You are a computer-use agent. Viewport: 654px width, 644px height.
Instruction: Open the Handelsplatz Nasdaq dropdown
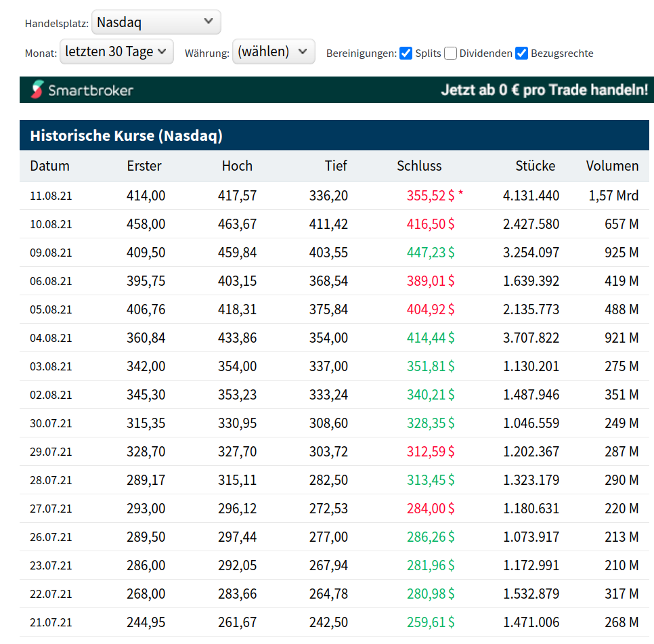click(156, 22)
